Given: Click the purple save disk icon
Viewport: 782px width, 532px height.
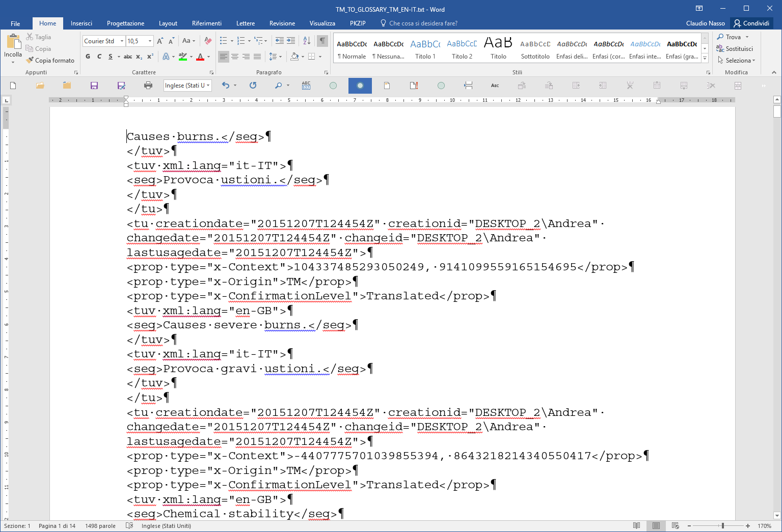Looking at the screenshot, I should coord(94,86).
